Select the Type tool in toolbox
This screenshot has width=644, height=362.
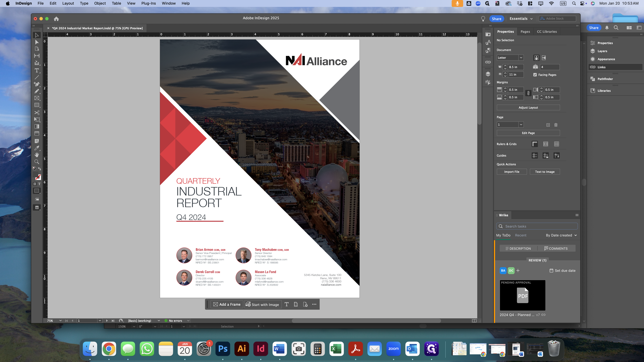point(37,71)
